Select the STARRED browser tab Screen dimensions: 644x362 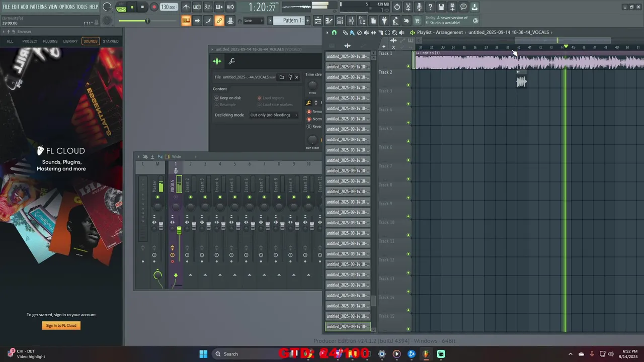pos(111,41)
